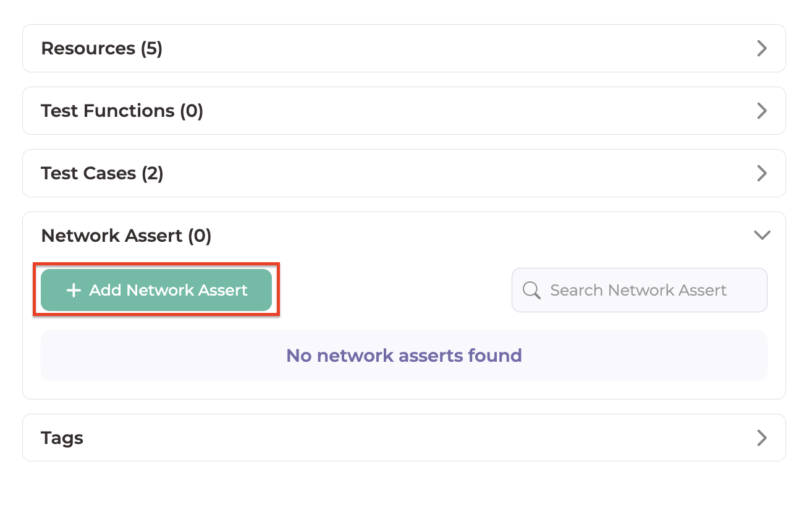Expand the 'Test Cases (2)' title
Viewport: 812px width, 517px height.
(102, 173)
